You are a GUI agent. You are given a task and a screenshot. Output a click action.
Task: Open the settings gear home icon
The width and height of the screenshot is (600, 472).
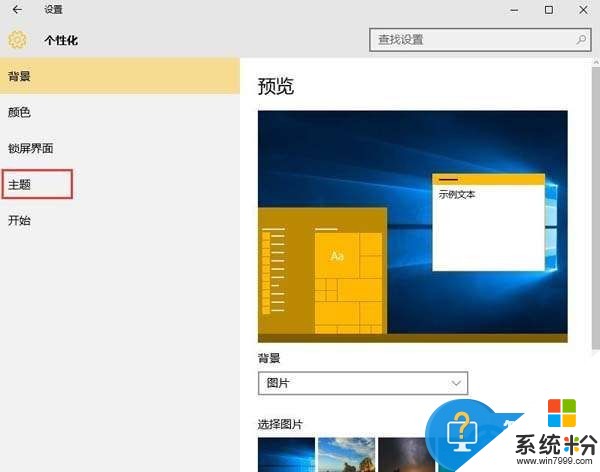click(x=18, y=40)
